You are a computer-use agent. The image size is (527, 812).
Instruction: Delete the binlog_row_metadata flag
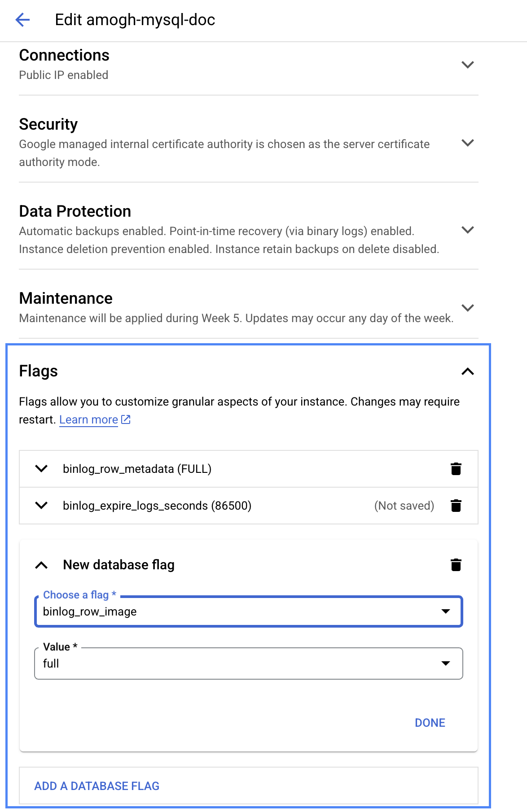pyautogui.click(x=457, y=469)
